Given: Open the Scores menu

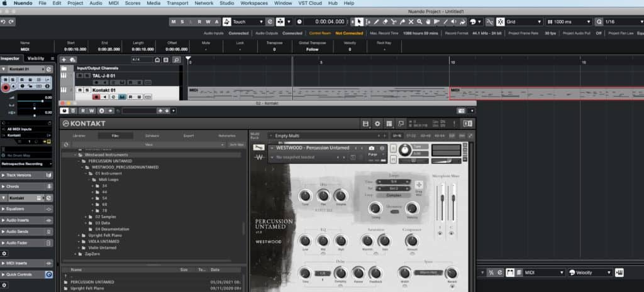Looking at the screenshot, I should [132, 3].
